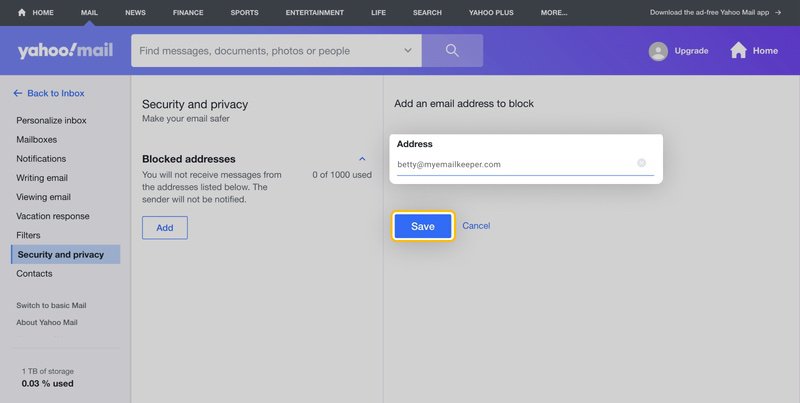Click the small house icon in top nav
800x403 pixels.
(x=21, y=12)
